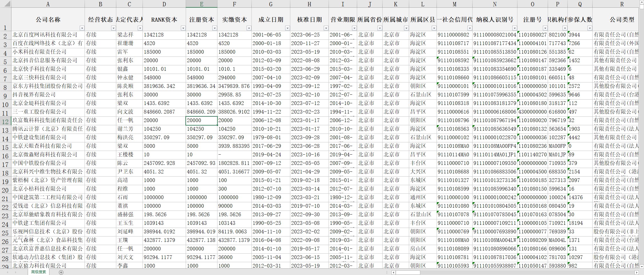The width and height of the screenshot is (644, 275).
Task: Add a new sheet with plus icon
Action: tap(61, 272)
